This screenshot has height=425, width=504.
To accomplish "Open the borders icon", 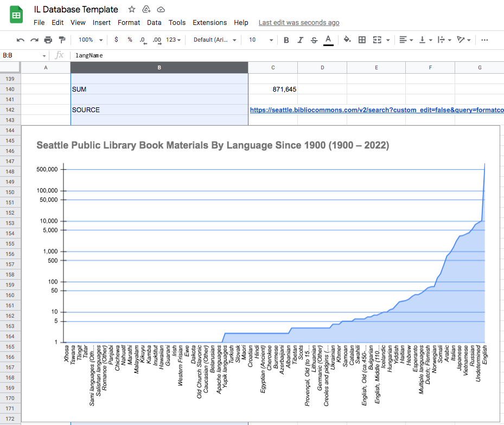I will click(x=362, y=40).
